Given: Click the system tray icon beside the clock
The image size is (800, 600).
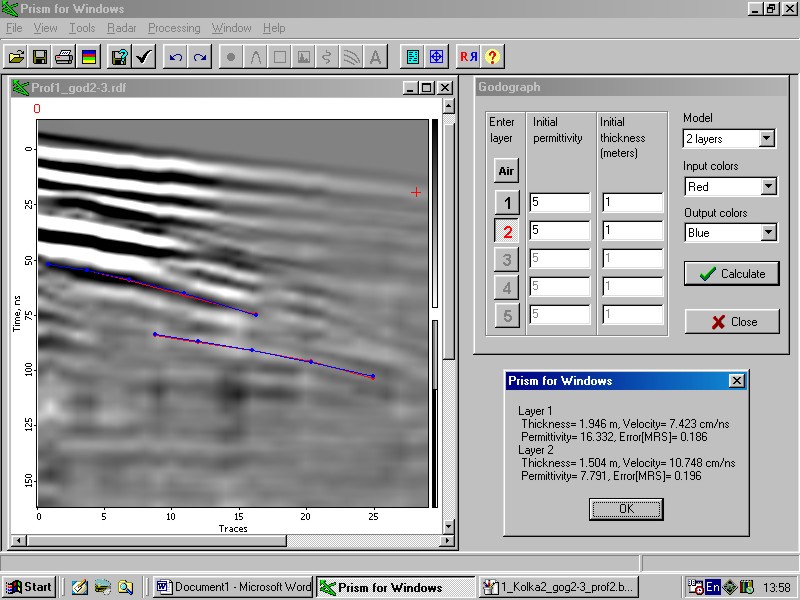Looking at the screenshot, I should point(747,587).
